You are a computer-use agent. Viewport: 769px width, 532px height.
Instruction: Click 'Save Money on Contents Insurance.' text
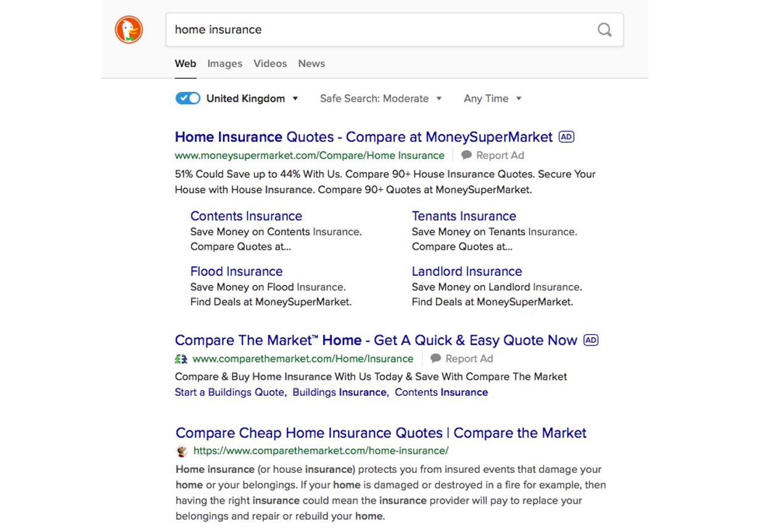(276, 232)
